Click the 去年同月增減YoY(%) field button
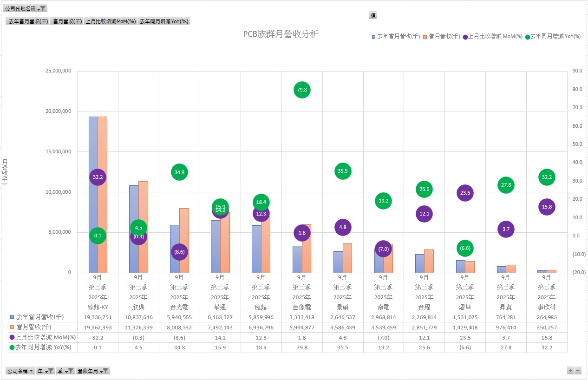This screenshot has height=380, width=588. 163,21
